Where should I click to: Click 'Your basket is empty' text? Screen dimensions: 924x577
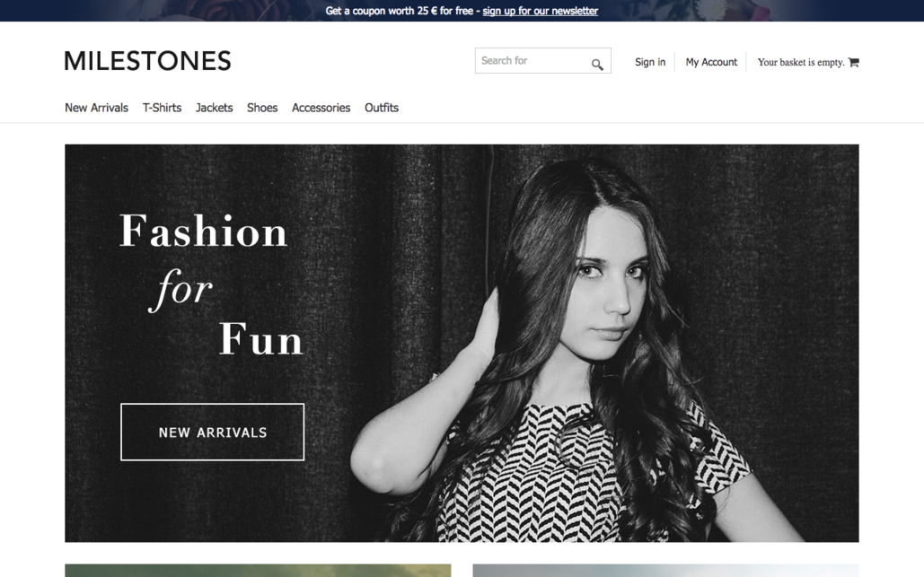click(800, 62)
